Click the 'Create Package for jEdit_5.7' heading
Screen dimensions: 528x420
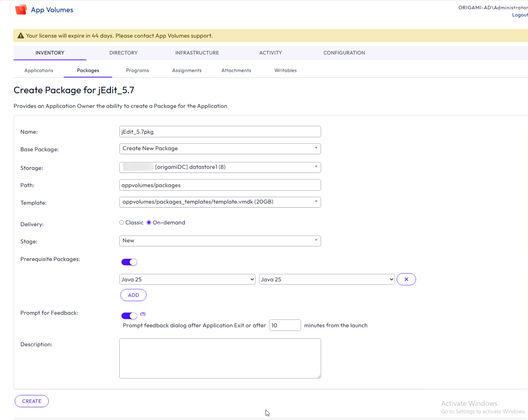coord(74,90)
